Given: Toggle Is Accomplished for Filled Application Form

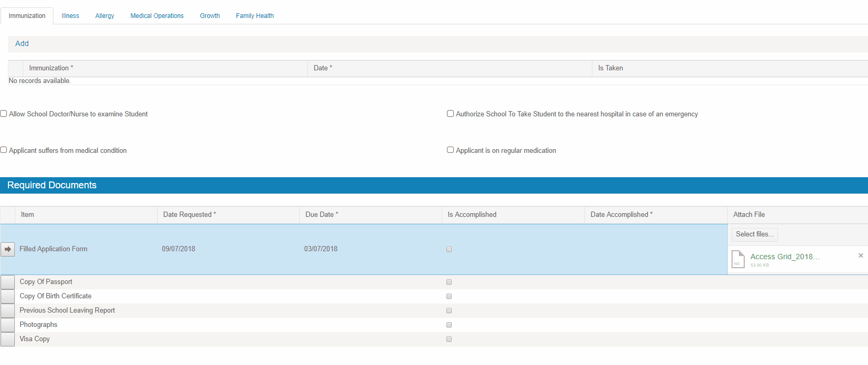Looking at the screenshot, I should tap(449, 249).
